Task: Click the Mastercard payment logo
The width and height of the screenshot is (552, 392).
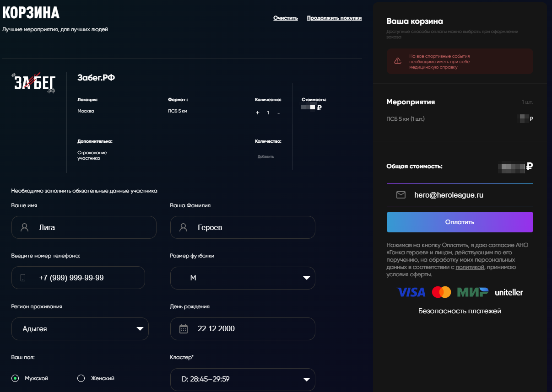Action: (x=441, y=292)
